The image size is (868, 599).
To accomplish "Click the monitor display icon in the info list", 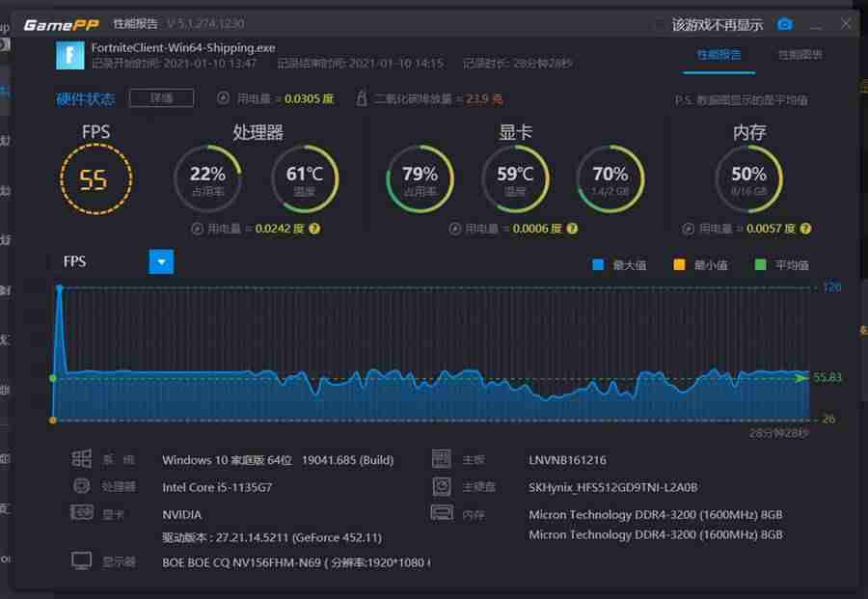I will point(81,560).
